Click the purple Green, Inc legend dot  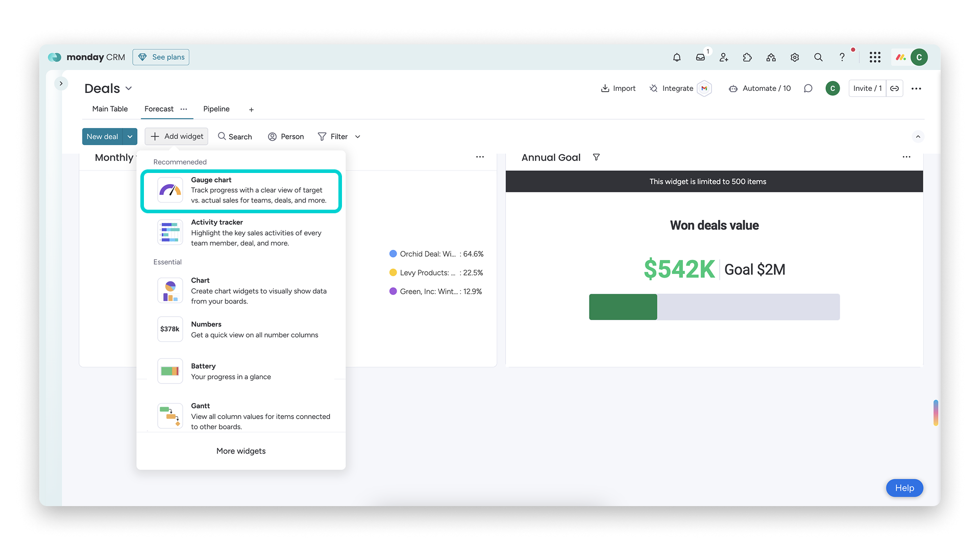coord(393,291)
